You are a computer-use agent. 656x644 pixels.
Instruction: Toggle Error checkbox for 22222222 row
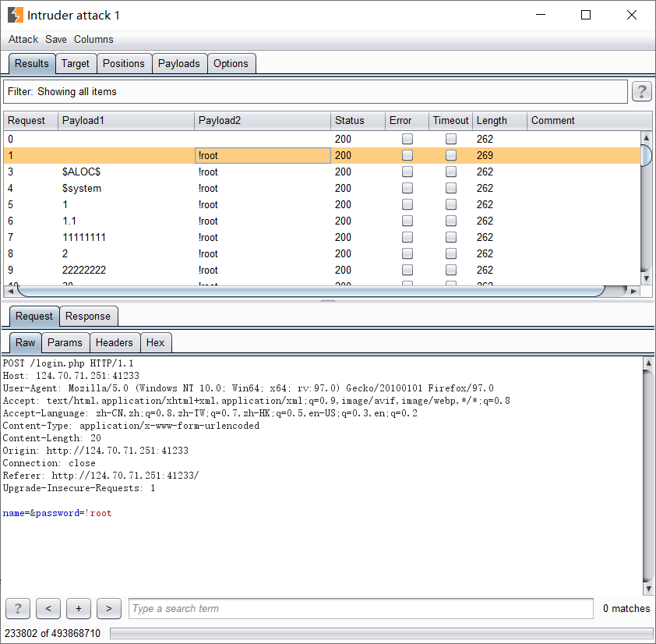pyautogui.click(x=407, y=270)
